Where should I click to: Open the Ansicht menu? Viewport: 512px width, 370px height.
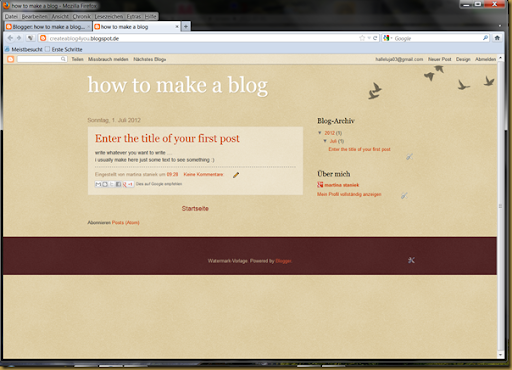[60, 16]
